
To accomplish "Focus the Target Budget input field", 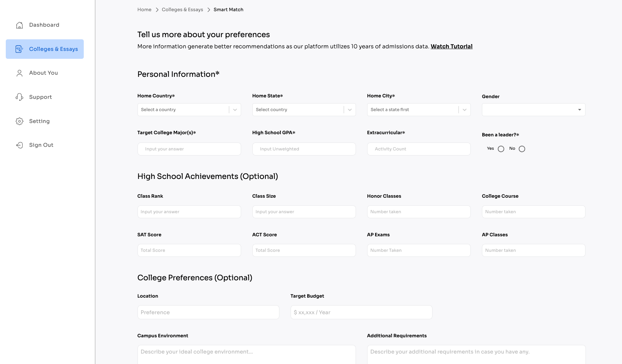I will [361, 312].
